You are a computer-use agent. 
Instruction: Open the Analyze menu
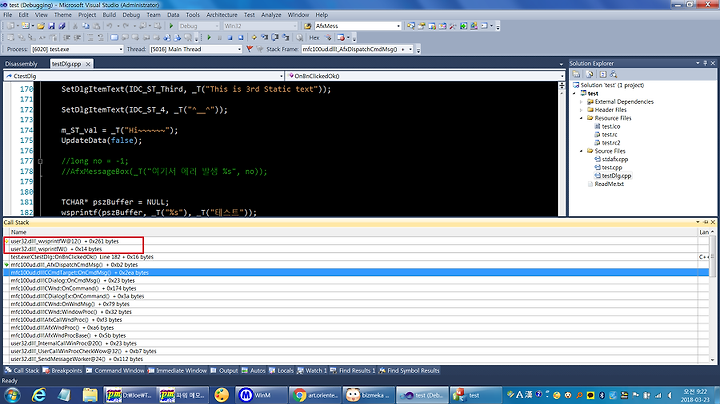click(x=271, y=15)
